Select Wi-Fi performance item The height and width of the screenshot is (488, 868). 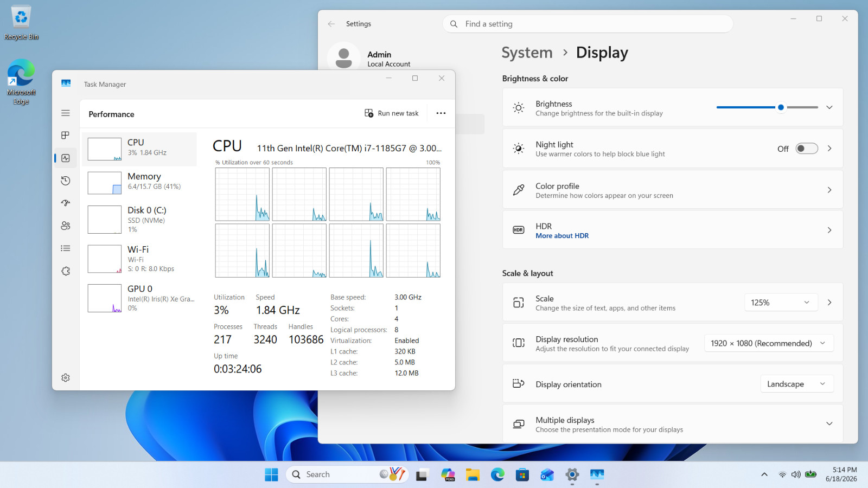pos(139,259)
